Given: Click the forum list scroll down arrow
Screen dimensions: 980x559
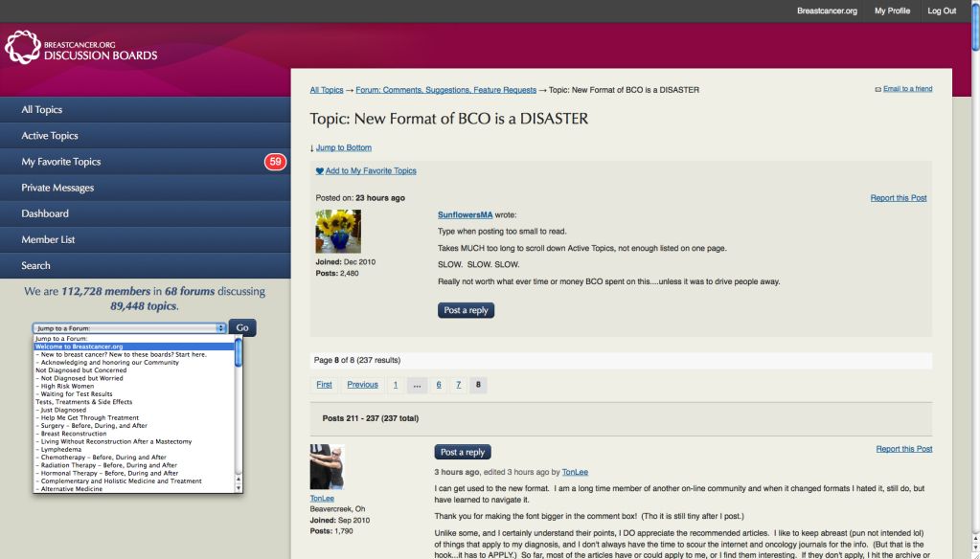Looking at the screenshot, I should 239,488.
